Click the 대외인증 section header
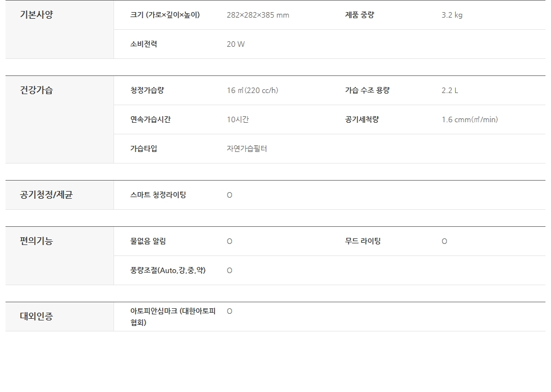Viewport: 551px width, 392px height. [x=36, y=317]
